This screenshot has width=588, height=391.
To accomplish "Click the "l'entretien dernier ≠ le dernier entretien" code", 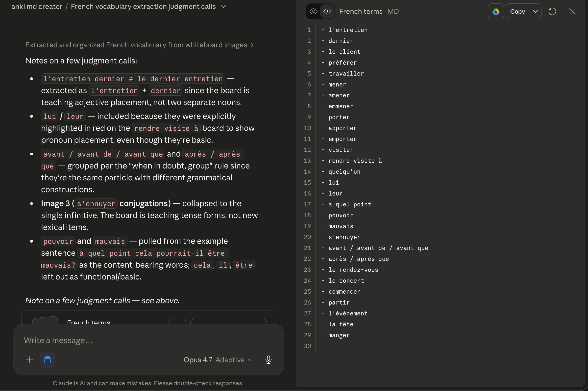I will point(133,79).
